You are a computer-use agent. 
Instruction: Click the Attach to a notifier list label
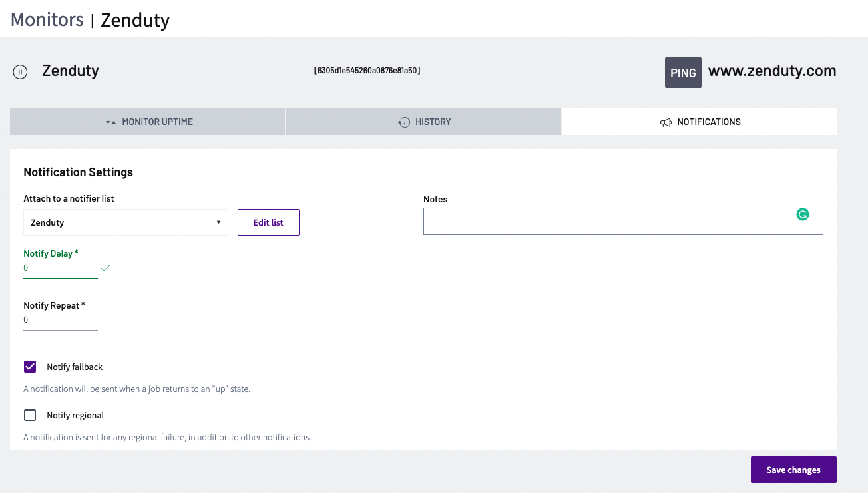coord(69,198)
